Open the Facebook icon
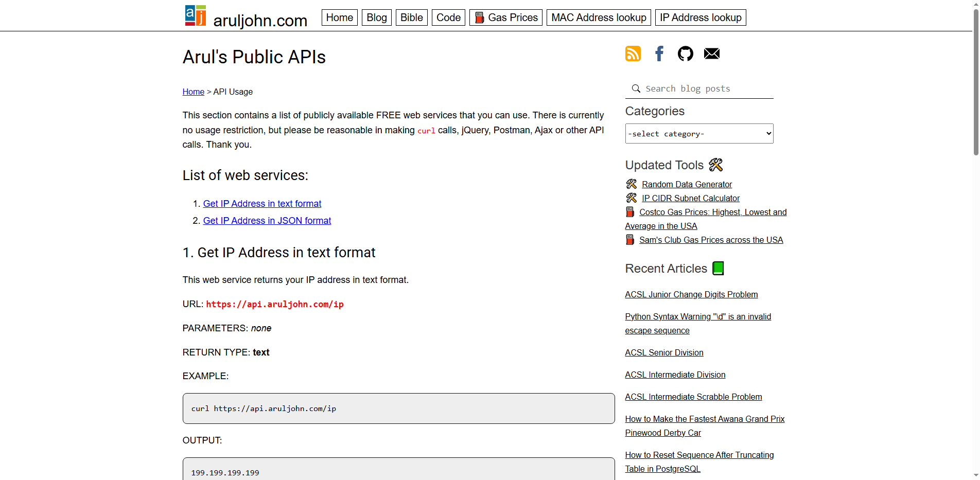This screenshot has height=480, width=980. 659,53
